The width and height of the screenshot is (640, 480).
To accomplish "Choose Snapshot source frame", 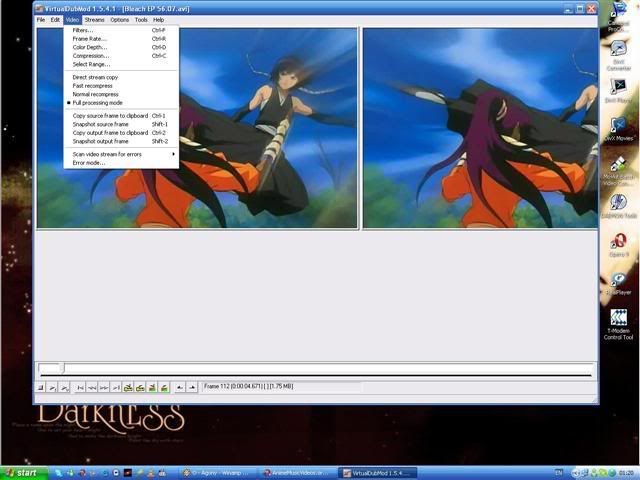I will click(121, 124).
